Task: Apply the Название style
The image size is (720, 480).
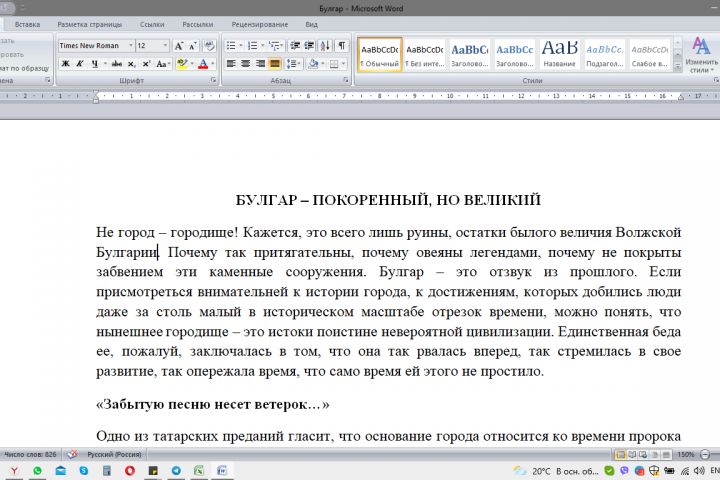Action: [x=560, y=55]
